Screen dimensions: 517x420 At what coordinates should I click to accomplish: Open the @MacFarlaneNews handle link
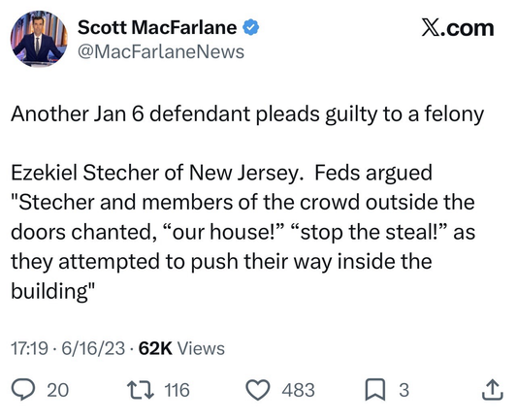point(161,51)
